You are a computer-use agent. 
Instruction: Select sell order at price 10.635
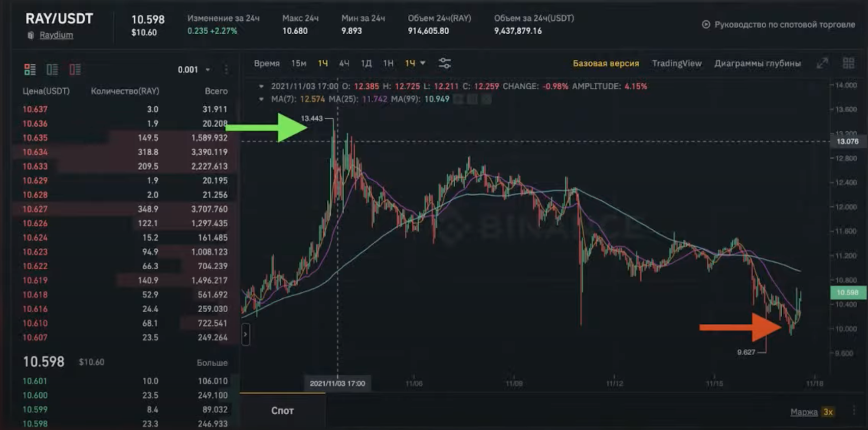[x=125, y=138]
